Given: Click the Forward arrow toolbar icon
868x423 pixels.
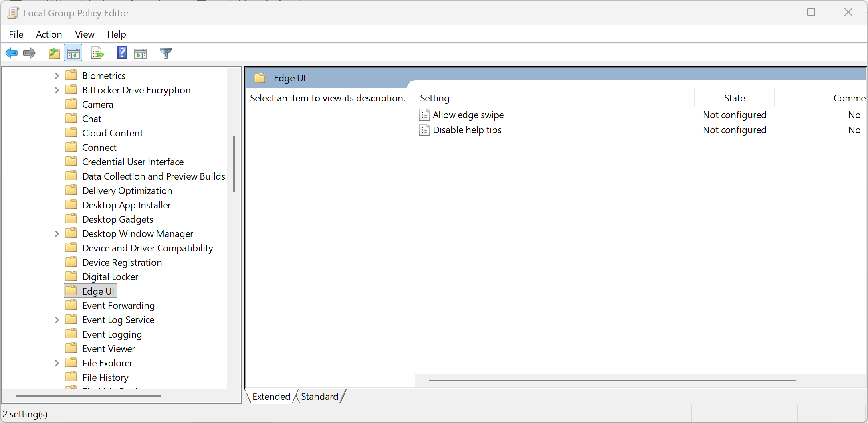Looking at the screenshot, I should click(x=30, y=53).
